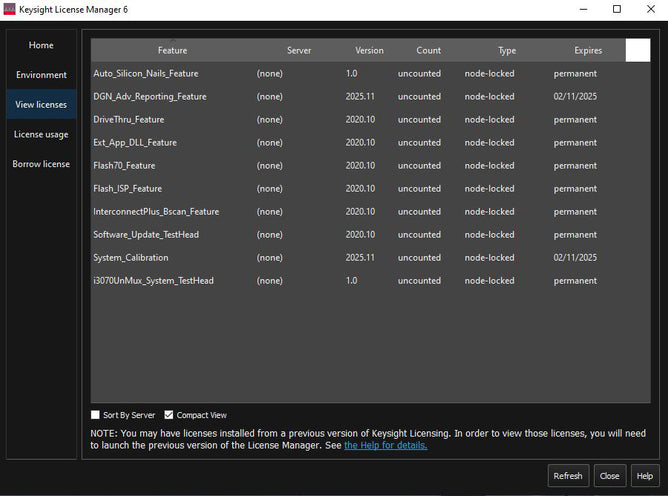Switch to the Environment section
The width and height of the screenshot is (668, 496).
[41, 75]
